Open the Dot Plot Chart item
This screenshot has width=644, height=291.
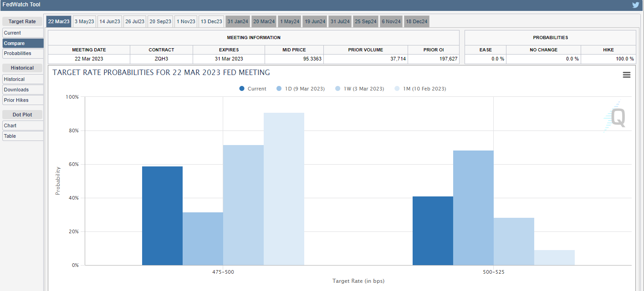pos(23,125)
